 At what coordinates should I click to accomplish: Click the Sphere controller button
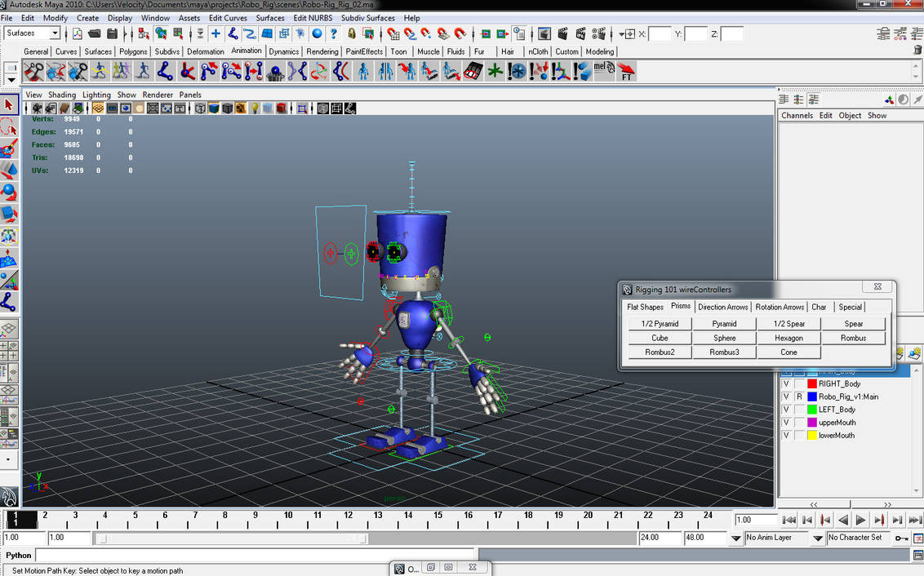[724, 338]
